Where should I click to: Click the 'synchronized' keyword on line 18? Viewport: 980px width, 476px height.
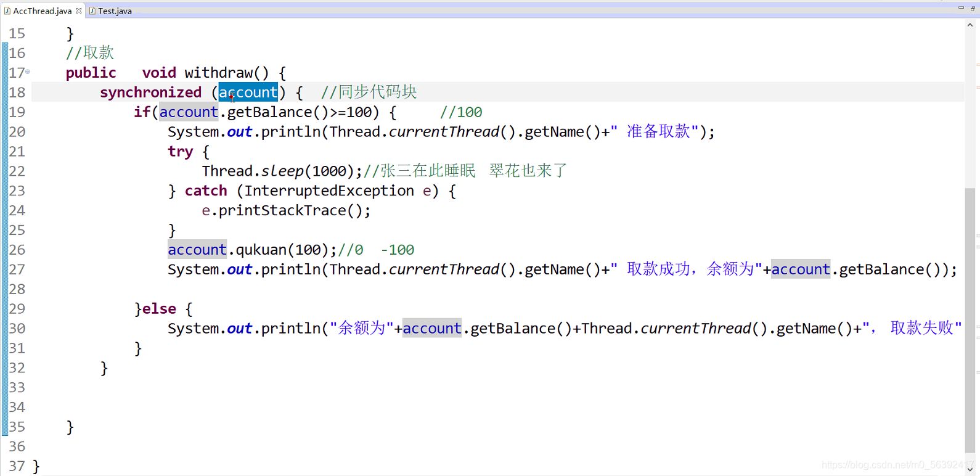click(151, 92)
